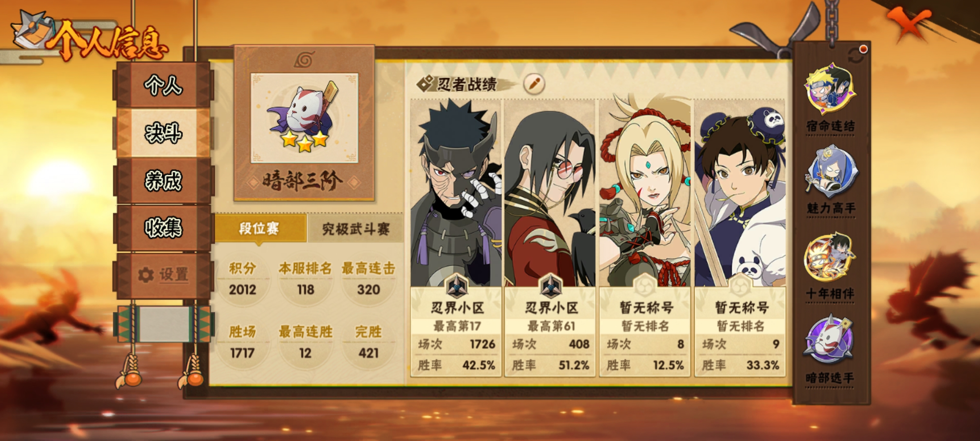Screen dimensions: 980x441
Task: Click the pencil edit icon beside 忍者战绩
Action: click(534, 84)
